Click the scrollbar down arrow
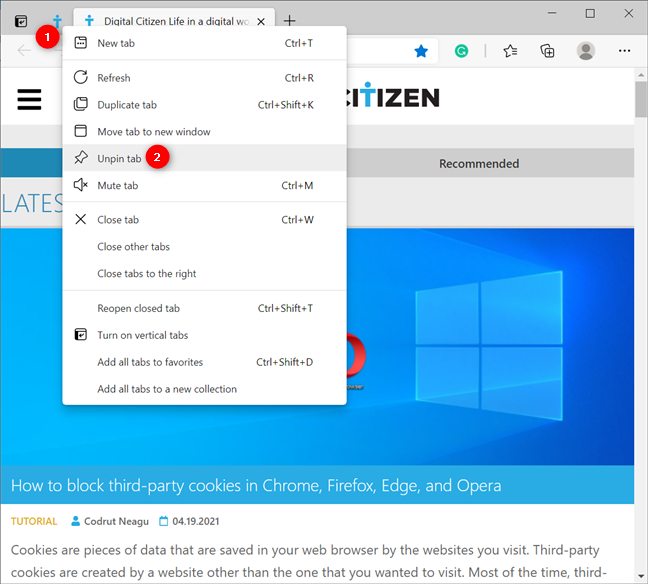648x584 pixels. pyautogui.click(x=641, y=576)
